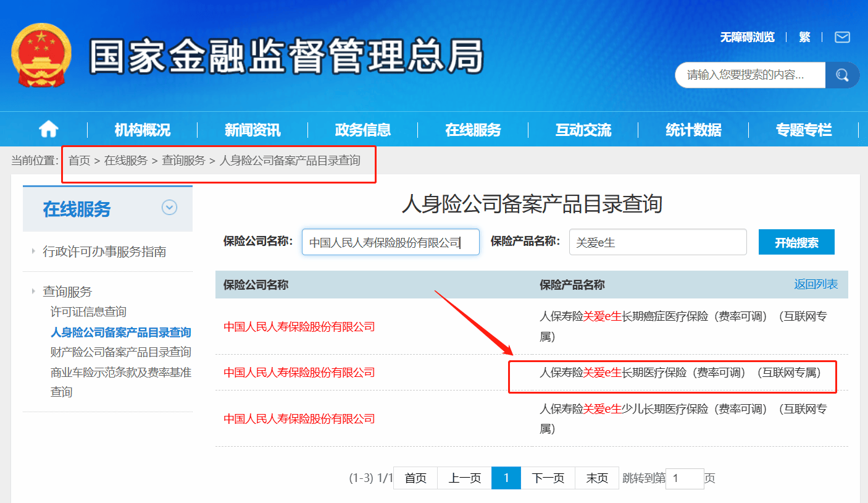
Task: Click 无障碍浏览 link
Action: 747,37
